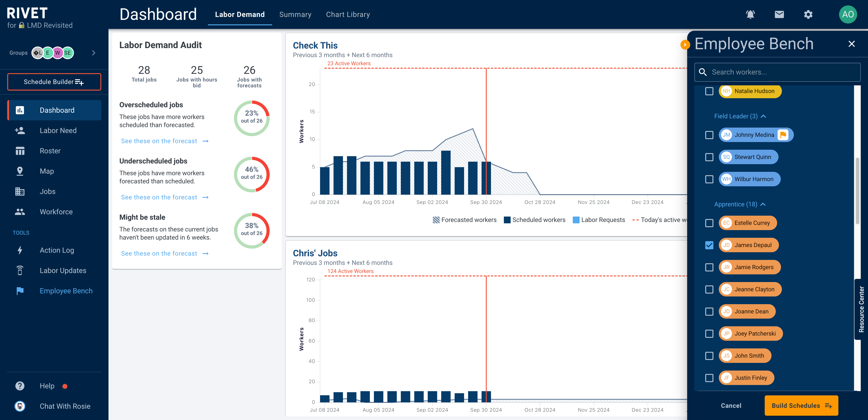868x420 pixels.
Task: Expand the Groups chevron arrow
Action: click(94, 53)
